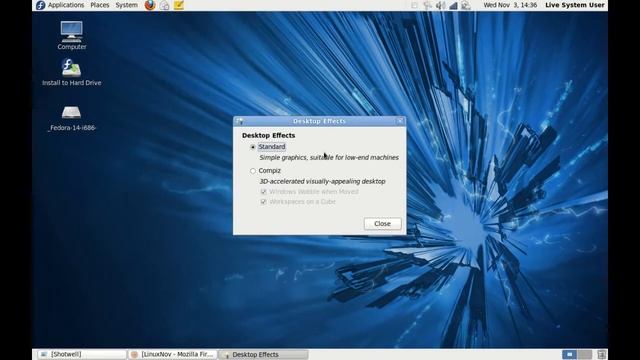The image size is (640, 360).
Task: Click 'Simple graphics, suitable for low-end machines' text
Action: coord(329,158)
